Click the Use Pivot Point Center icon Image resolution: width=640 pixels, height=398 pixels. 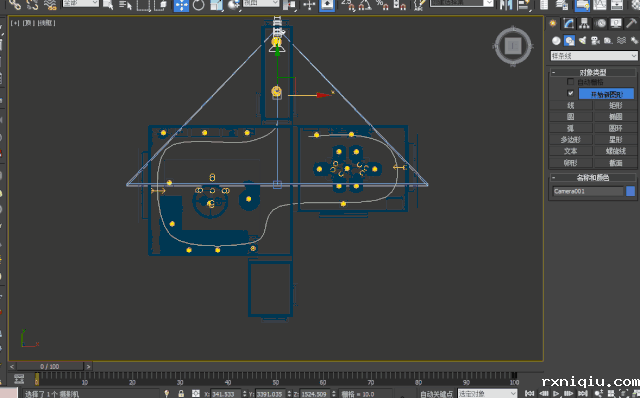(289, 4)
